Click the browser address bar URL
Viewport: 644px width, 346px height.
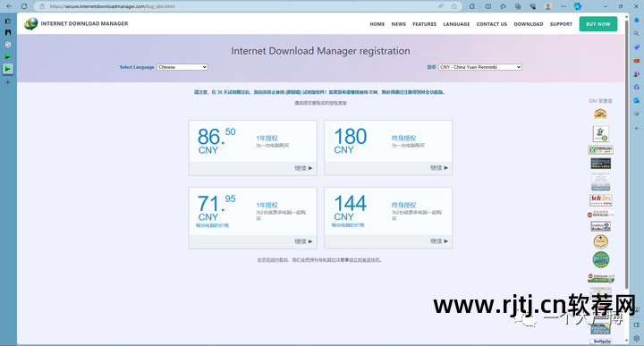pos(112,6)
